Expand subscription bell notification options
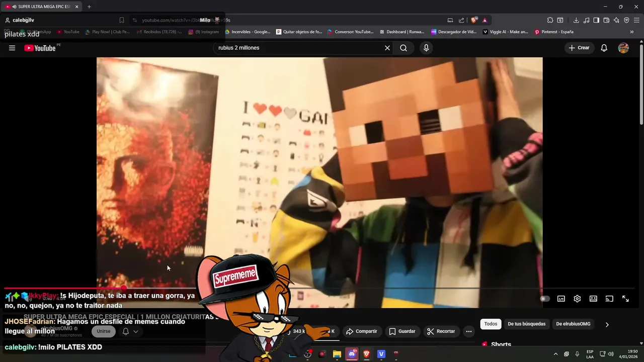 pyautogui.click(x=130, y=331)
